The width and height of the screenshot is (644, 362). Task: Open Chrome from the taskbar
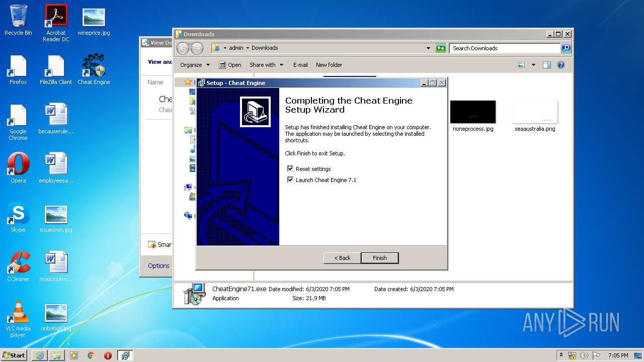(91, 355)
